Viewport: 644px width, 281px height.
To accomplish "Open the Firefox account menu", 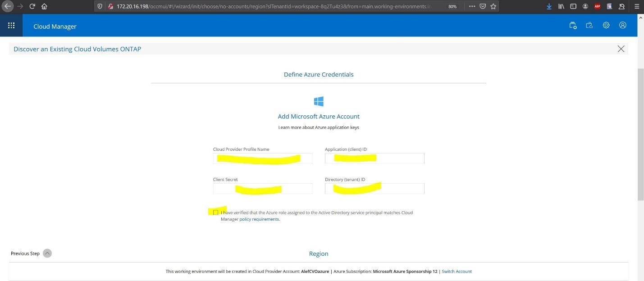I will (585, 7).
